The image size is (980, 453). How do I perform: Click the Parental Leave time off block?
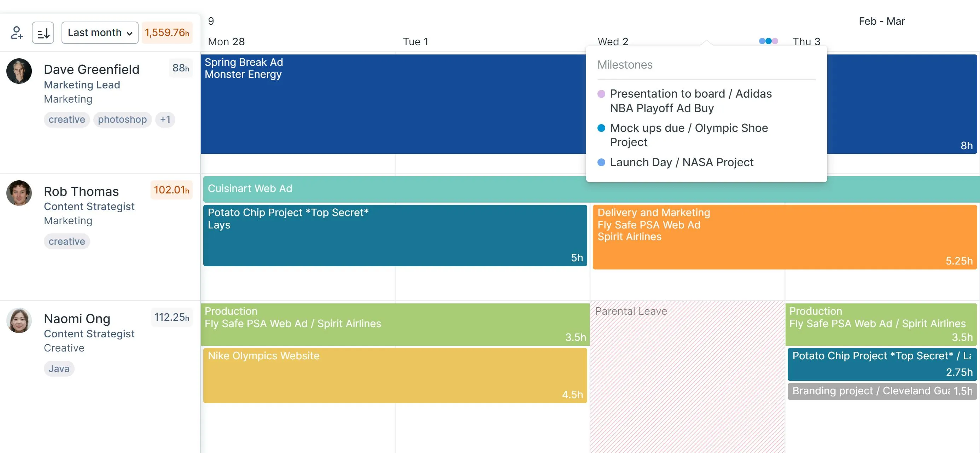click(x=687, y=377)
